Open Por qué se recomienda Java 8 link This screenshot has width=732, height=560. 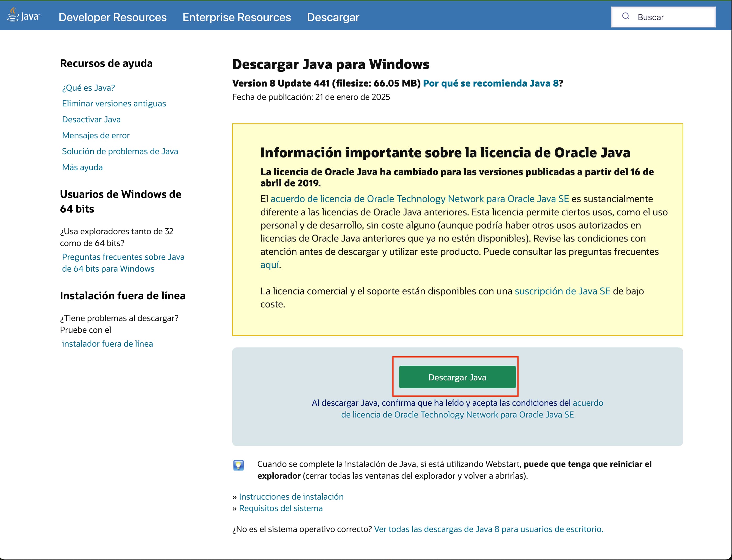[x=491, y=83]
